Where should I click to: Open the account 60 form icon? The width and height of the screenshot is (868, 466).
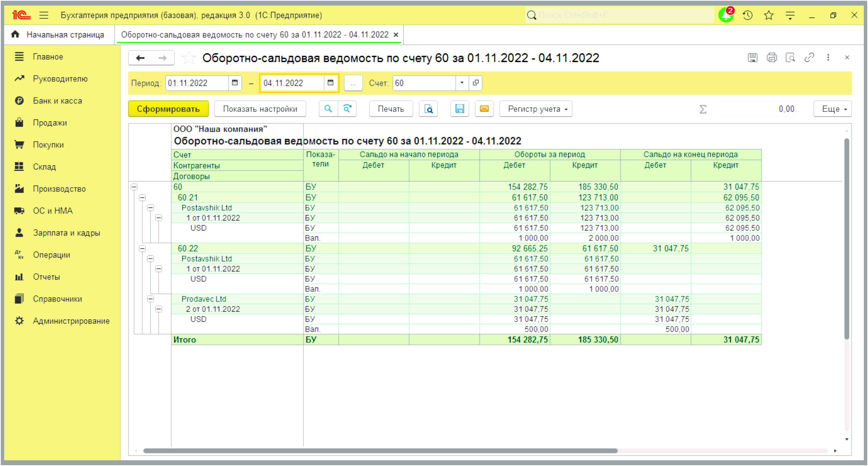tap(475, 83)
